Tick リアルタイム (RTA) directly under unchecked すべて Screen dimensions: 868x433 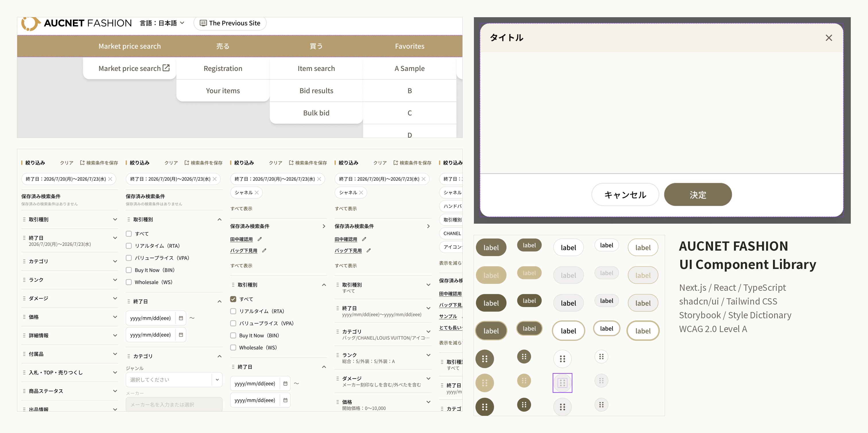tap(129, 246)
